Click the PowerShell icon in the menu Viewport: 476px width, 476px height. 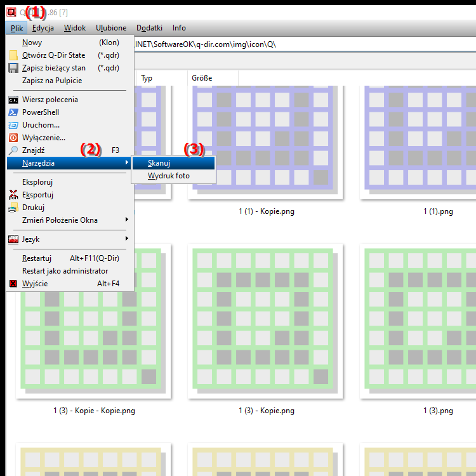(13, 112)
